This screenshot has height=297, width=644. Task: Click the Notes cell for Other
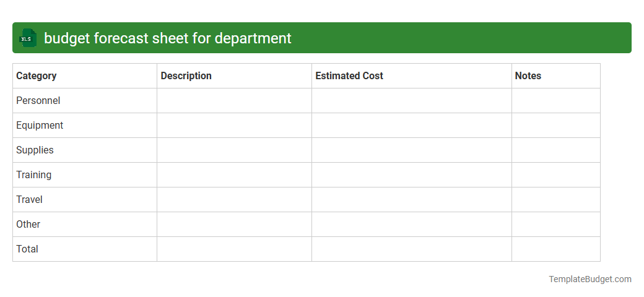pyautogui.click(x=556, y=224)
